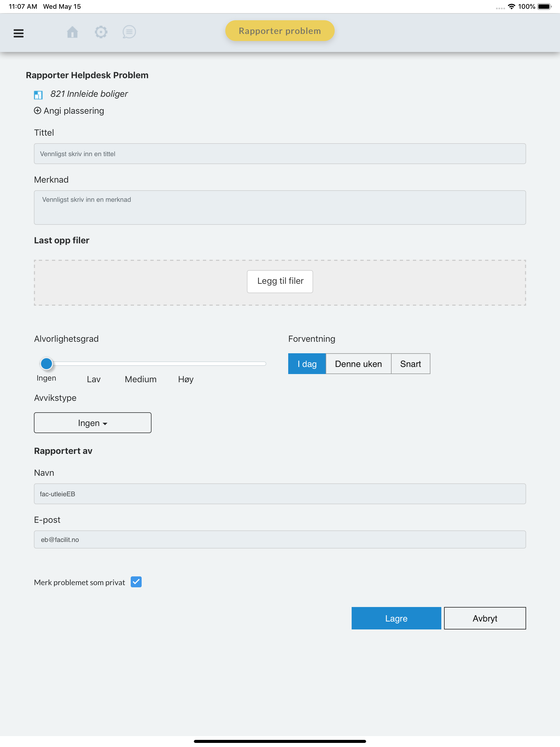Click Lagre button
This screenshot has width=560, height=747.
point(396,618)
